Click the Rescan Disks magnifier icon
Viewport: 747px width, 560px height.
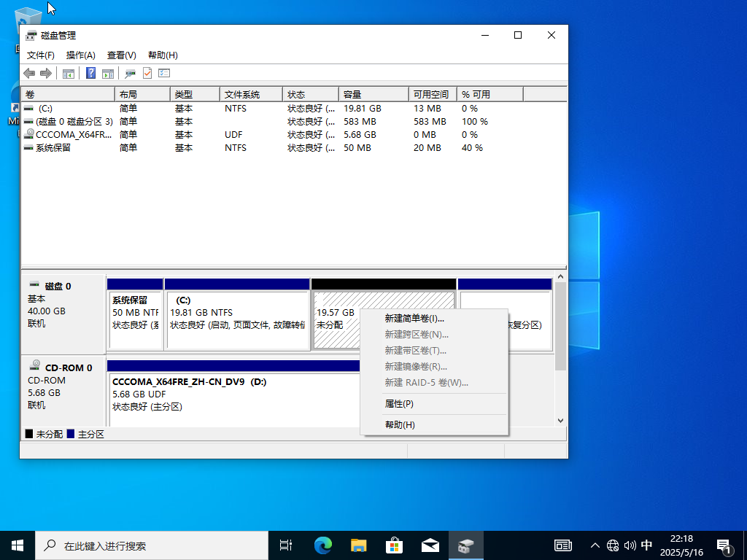pyautogui.click(x=130, y=74)
